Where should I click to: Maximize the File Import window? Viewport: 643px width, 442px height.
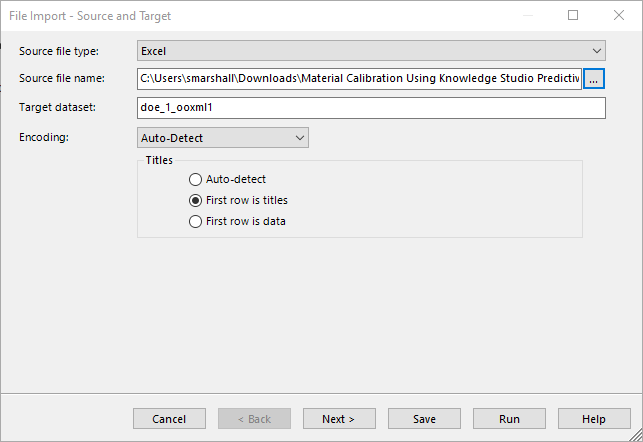tap(573, 15)
